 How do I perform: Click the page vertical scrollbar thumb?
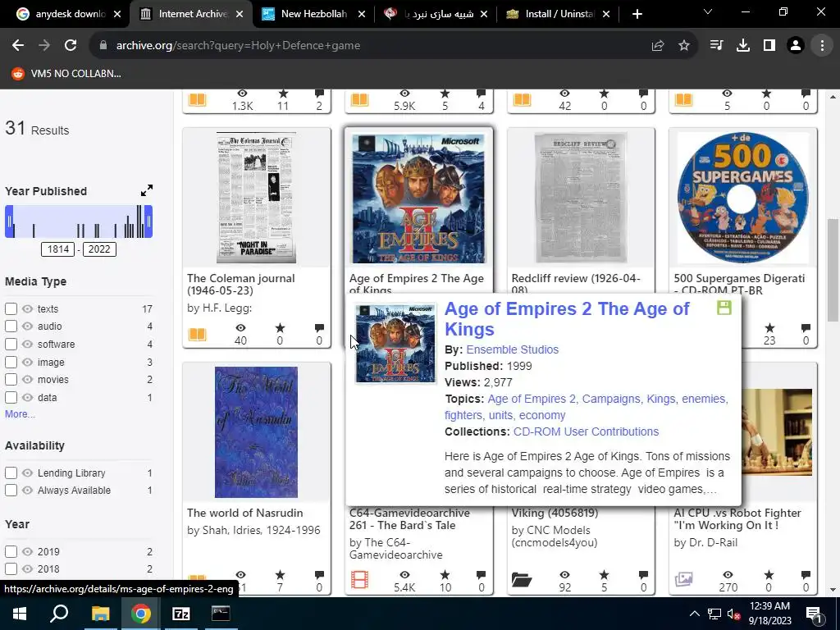833,270
